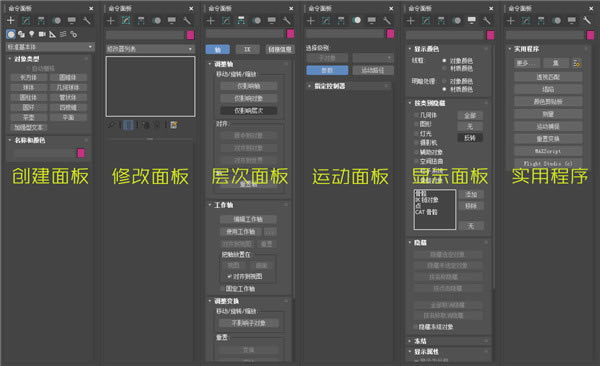Click the Display monitor icon in the Hierarchy panel
This screenshot has height=366, width=600.
272,20
